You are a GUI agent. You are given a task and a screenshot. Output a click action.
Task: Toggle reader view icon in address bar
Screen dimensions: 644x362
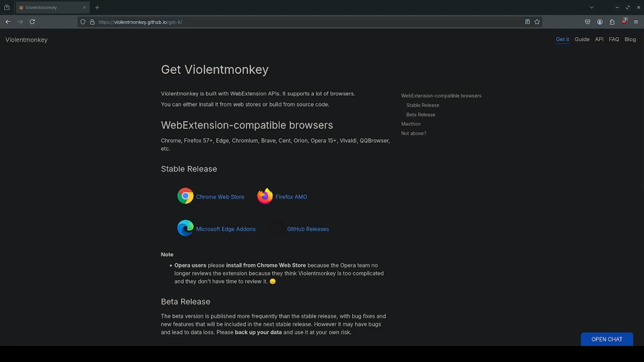pyautogui.click(x=527, y=22)
